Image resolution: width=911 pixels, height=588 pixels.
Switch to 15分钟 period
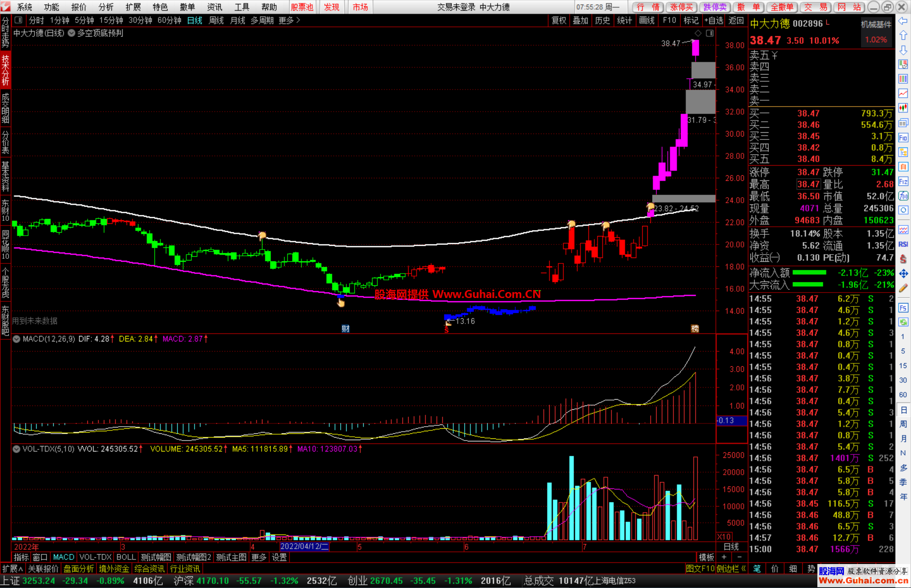click(x=111, y=20)
